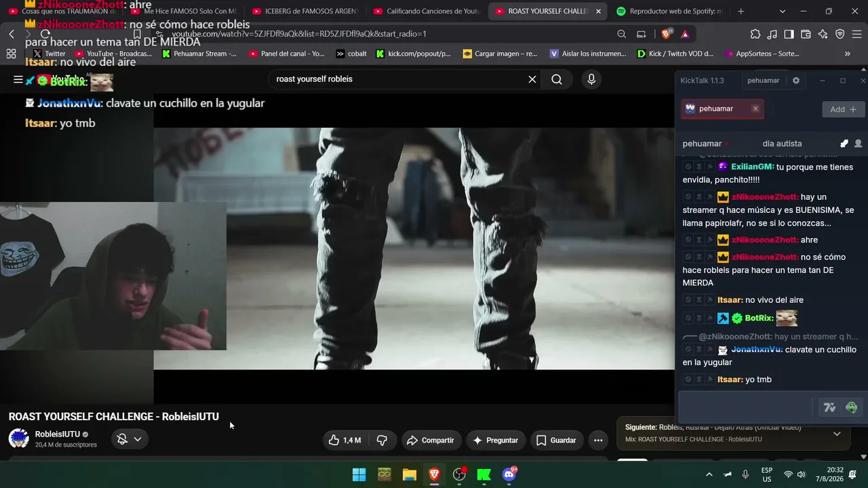Go back with the browser back arrow
The height and width of the screenshot is (488, 868).
pyautogui.click(x=12, y=34)
